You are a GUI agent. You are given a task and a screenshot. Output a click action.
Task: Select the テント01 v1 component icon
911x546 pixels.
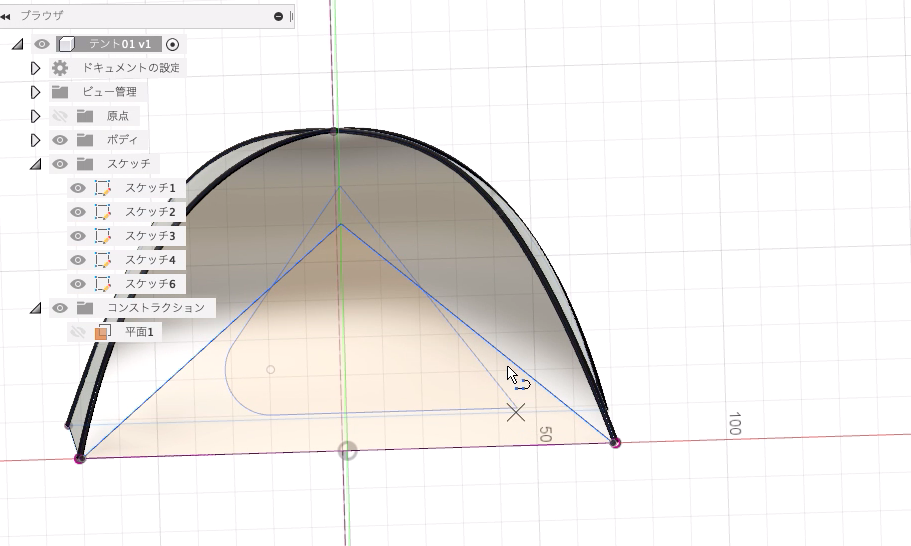point(67,44)
